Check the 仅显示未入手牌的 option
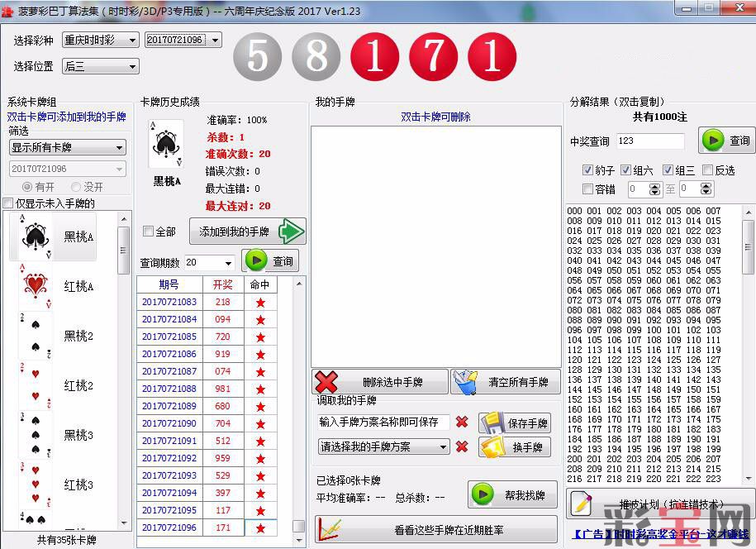 pos(8,203)
